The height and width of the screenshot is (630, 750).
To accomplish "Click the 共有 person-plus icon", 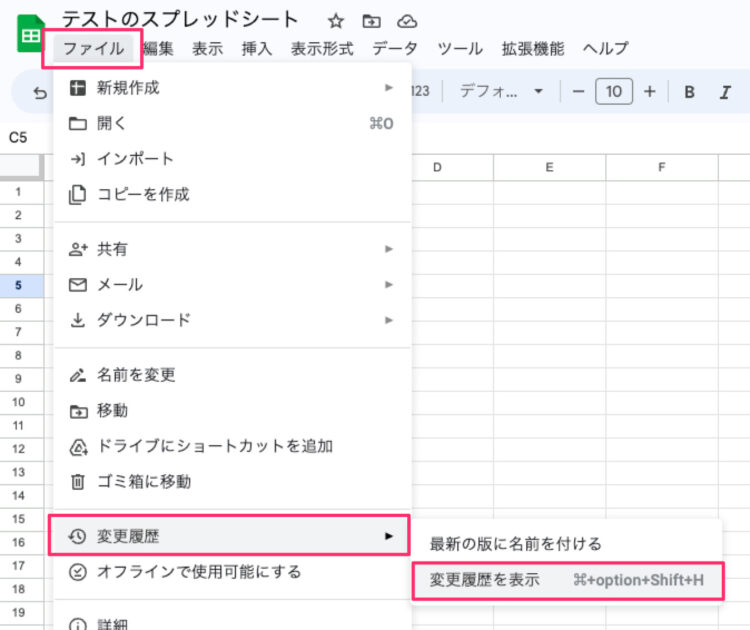I will pos(78,249).
